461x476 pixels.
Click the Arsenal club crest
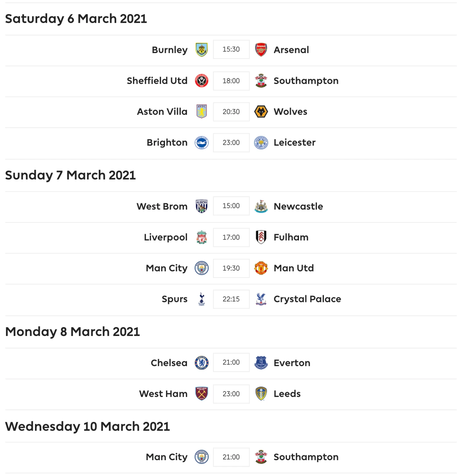[261, 50]
